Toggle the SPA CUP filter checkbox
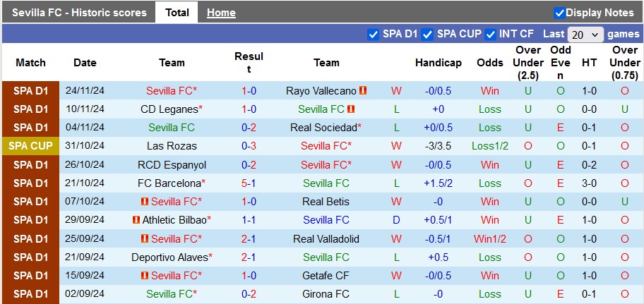 427,34
